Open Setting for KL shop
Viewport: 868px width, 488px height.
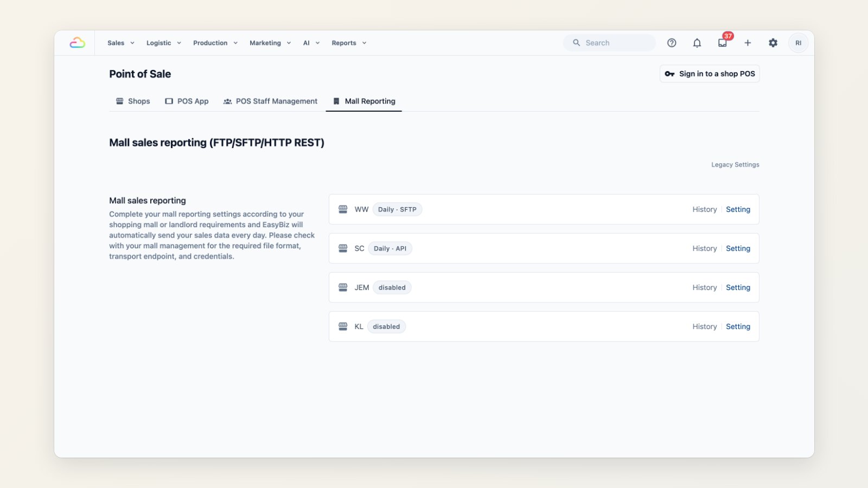coord(738,326)
